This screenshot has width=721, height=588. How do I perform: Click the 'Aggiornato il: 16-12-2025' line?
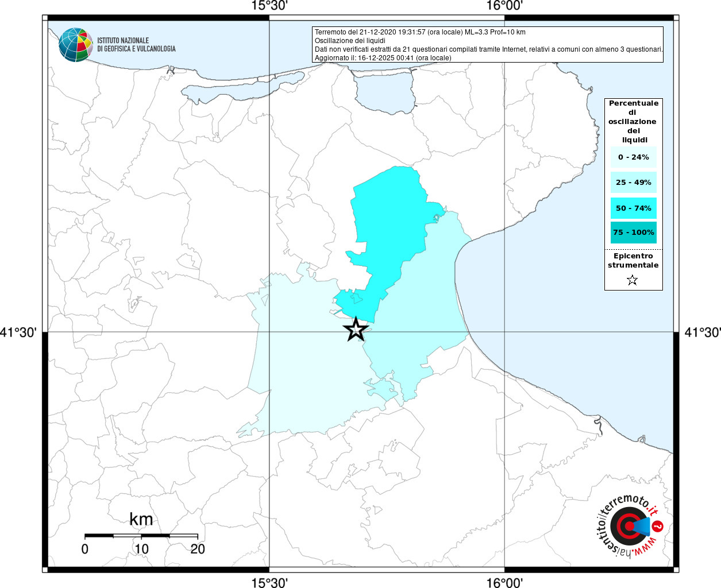tap(383, 58)
